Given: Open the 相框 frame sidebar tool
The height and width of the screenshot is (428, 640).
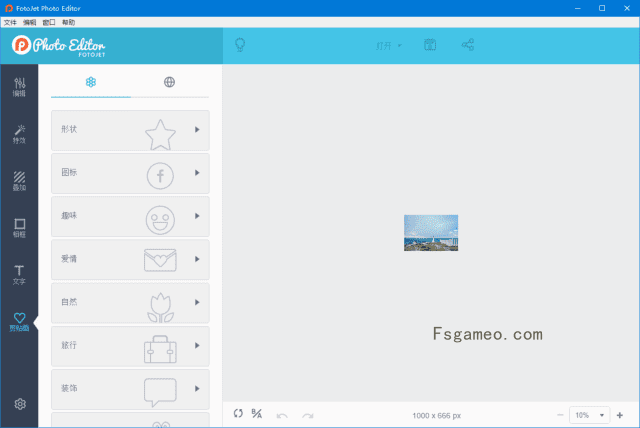Looking at the screenshot, I should (x=19, y=228).
